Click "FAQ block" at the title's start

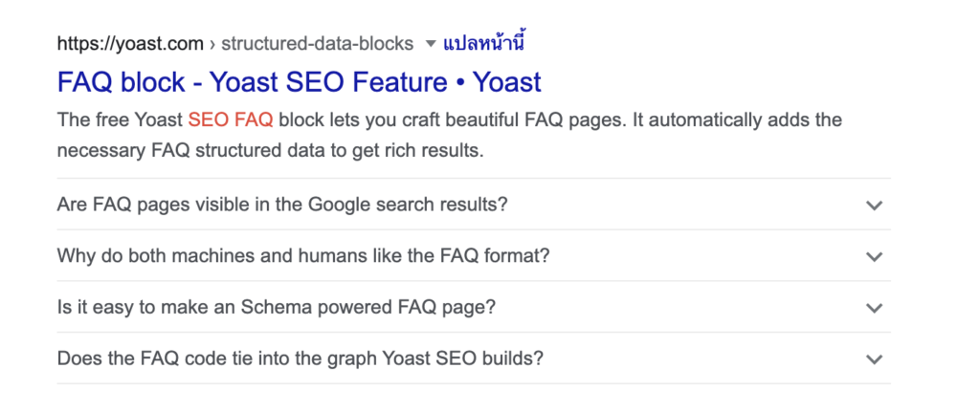pyautogui.click(x=122, y=81)
